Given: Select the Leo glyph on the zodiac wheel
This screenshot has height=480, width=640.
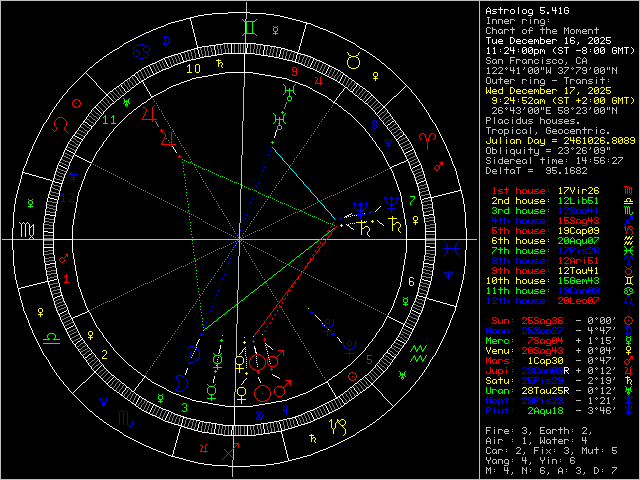Looking at the screenshot, I should click(62, 125).
